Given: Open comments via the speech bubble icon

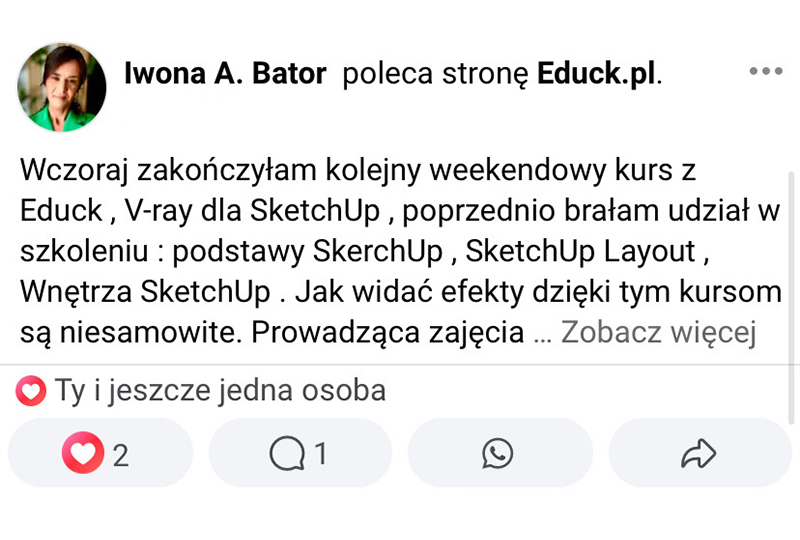Looking at the screenshot, I should click(x=287, y=454).
